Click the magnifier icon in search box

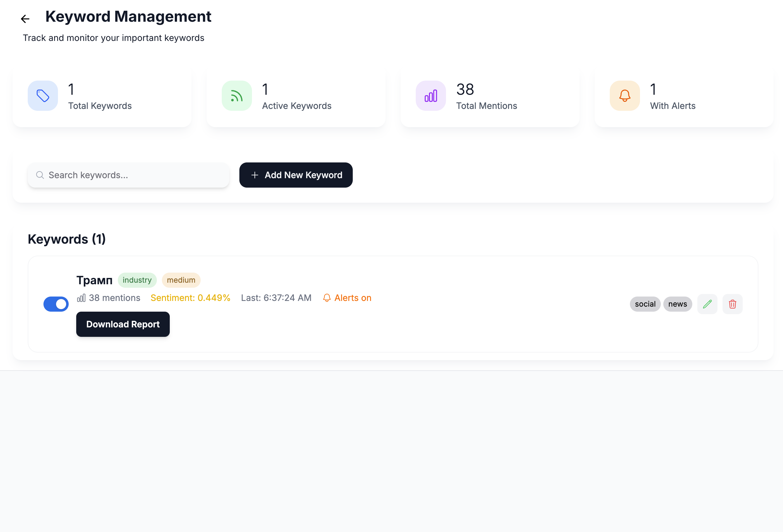point(40,175)
